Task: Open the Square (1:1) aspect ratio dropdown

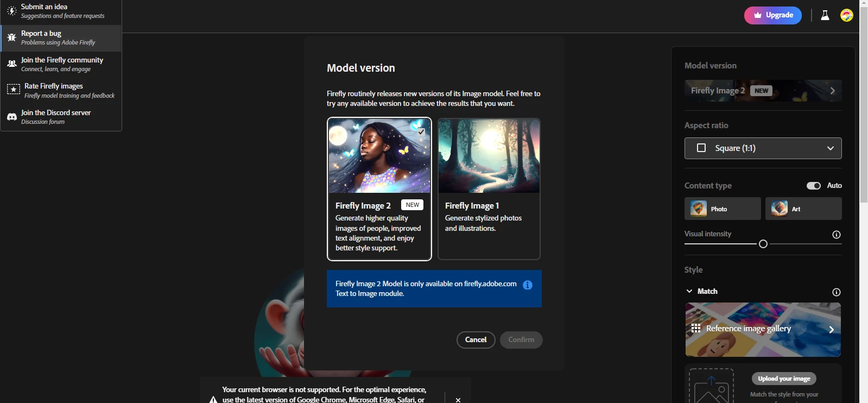Action: click(763, 148)
